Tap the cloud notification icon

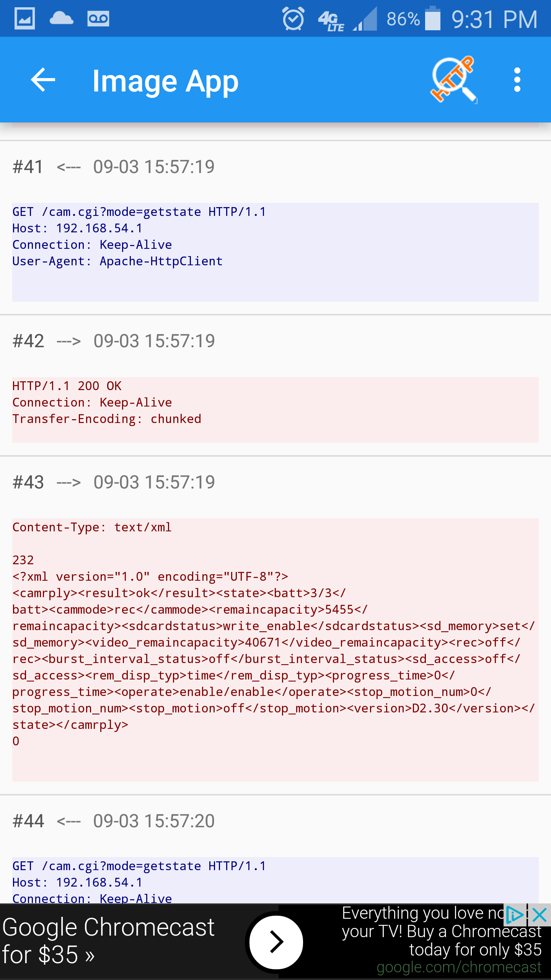(61, 18)
